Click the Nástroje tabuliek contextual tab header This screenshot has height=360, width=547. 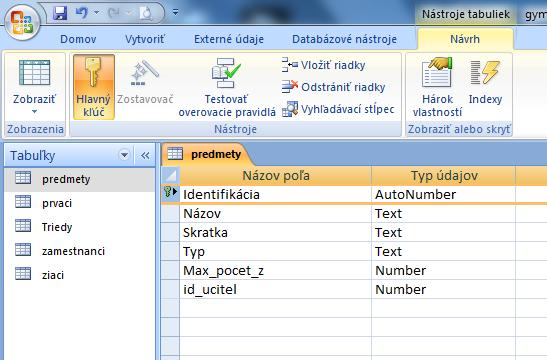click(466, 14)
